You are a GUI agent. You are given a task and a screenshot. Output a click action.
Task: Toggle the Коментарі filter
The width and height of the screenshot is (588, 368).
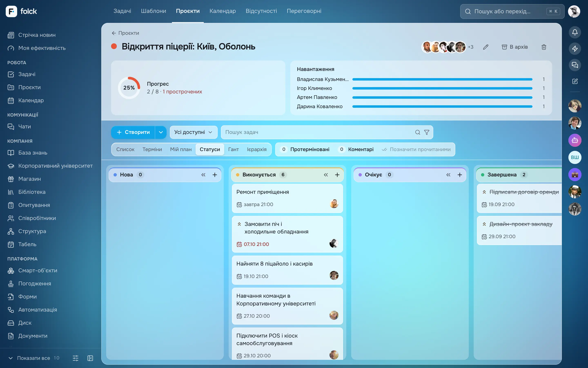coord(355,149)
